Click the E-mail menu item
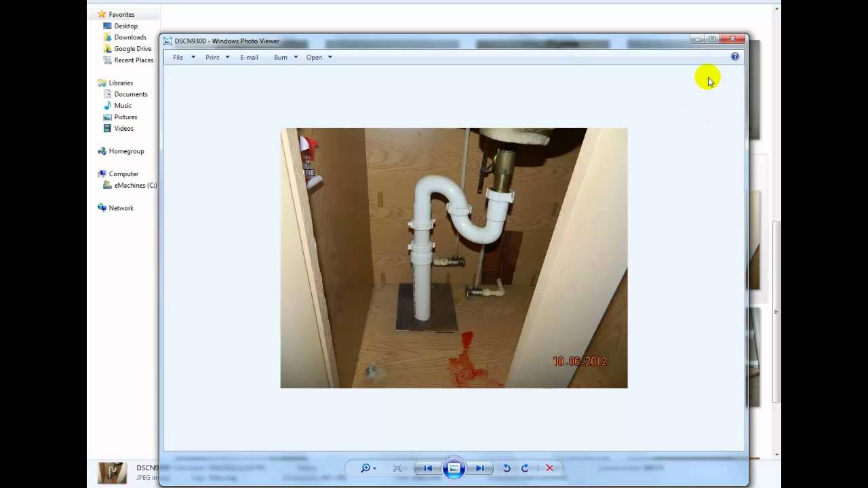The height and width of the screenshot is (488, 868). pyautogui.click(x=249, y=58)
